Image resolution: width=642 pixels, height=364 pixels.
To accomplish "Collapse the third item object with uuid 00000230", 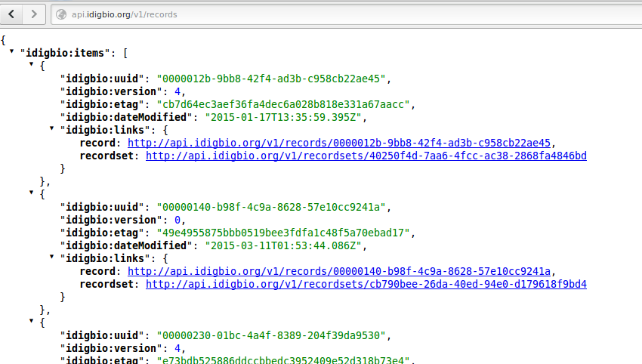I will tap(32, 321).
